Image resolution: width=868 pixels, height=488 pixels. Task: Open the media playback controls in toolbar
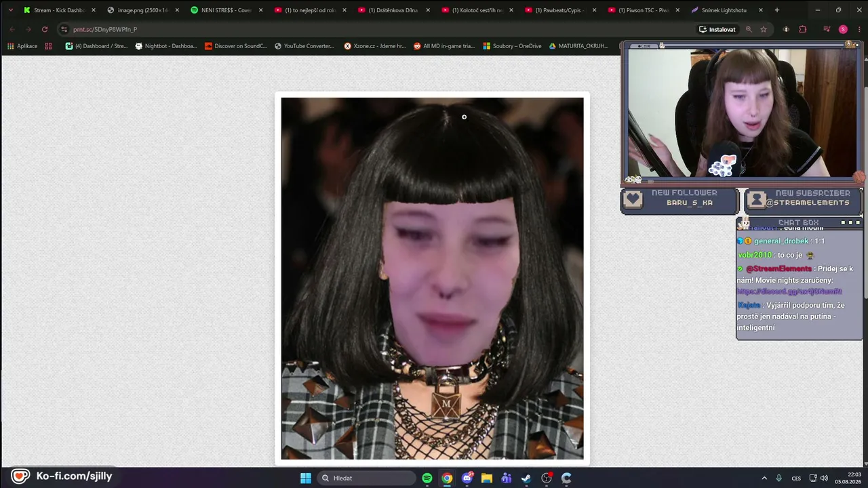pyautogui.click(x=827, y=29)
